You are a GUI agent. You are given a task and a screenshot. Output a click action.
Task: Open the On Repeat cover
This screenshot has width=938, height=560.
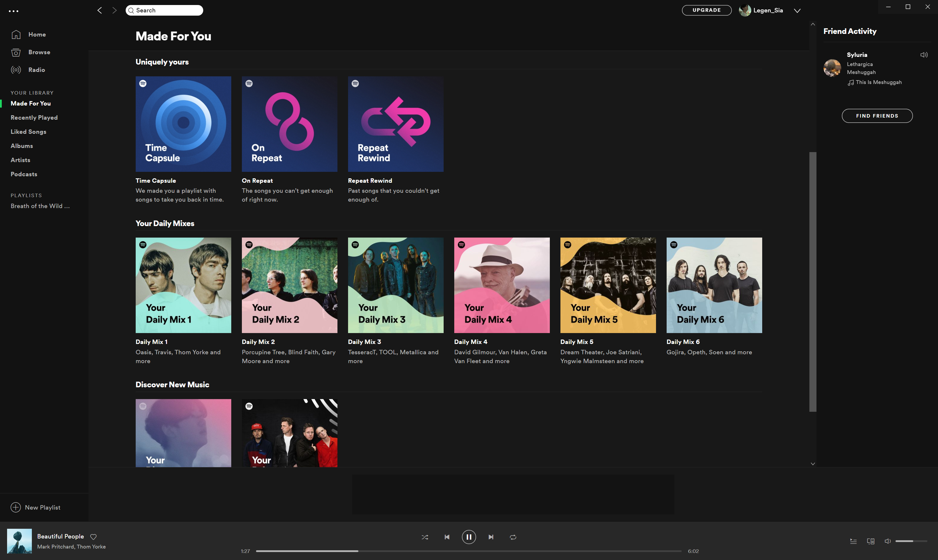(289, 124)
